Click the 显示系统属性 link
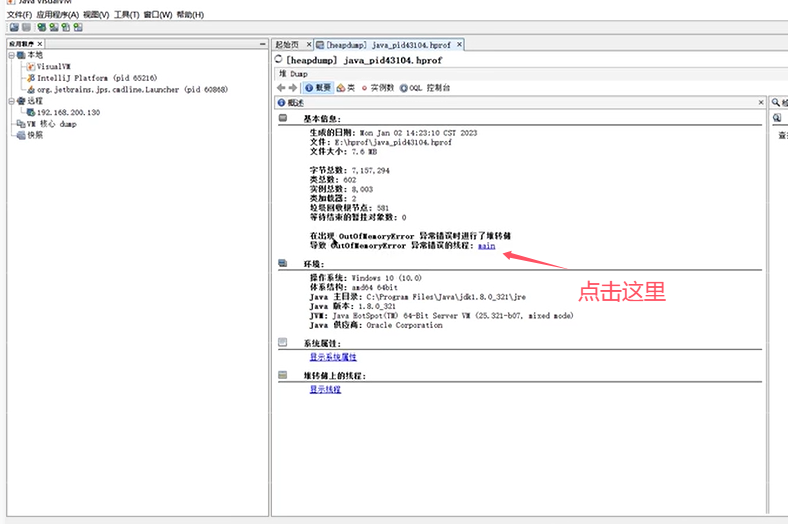The image size is (788, 524). [x=333, y=357]
